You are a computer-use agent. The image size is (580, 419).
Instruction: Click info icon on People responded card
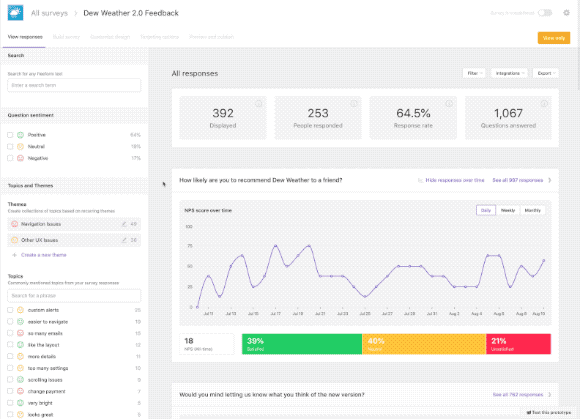pyautogui.click(x=354, y=104)
